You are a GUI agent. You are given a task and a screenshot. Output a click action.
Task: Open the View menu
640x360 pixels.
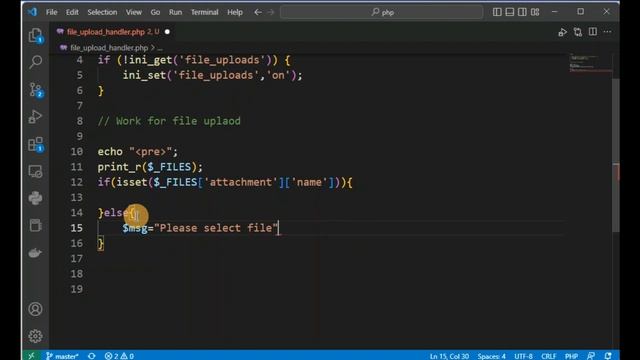point(133,12)
